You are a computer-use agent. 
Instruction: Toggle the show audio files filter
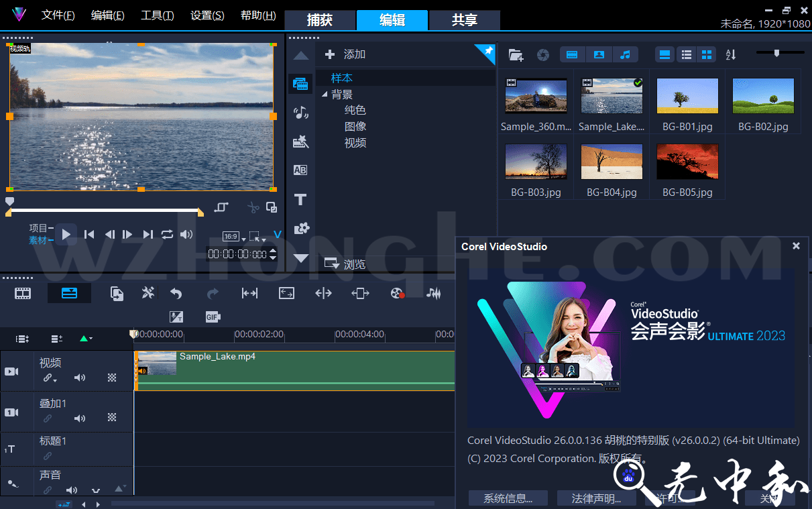625,55
